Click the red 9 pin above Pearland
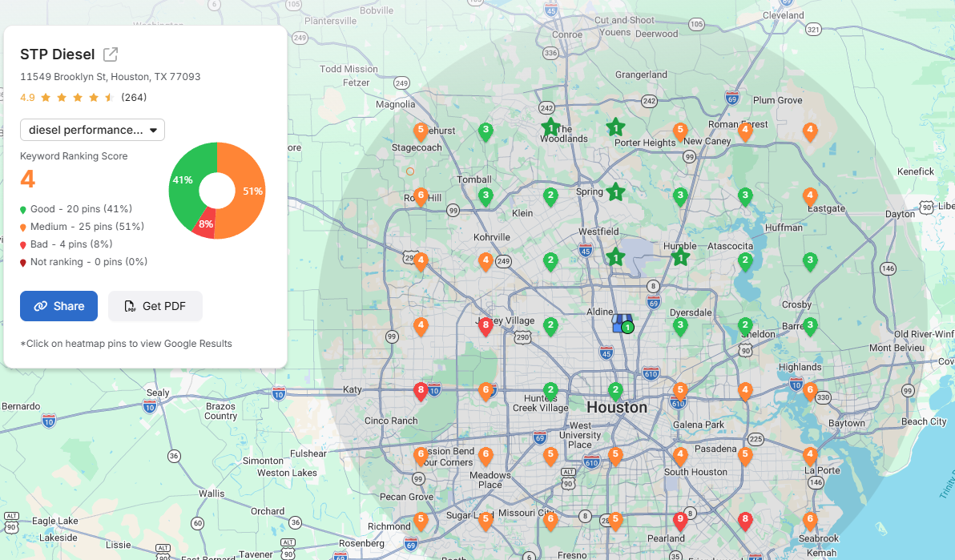955x560 pixels. tap(680, 521)
